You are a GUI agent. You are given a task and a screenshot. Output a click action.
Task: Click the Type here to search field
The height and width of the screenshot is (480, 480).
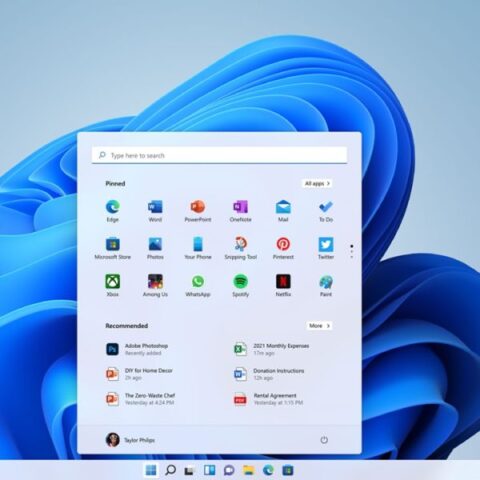tap(219, 155)
